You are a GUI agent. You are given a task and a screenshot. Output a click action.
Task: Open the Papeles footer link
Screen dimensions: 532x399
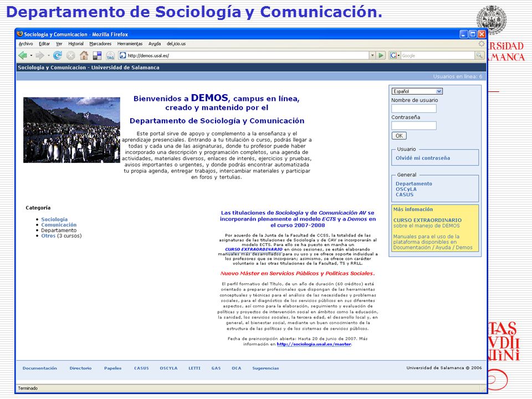tap(112, 368)
